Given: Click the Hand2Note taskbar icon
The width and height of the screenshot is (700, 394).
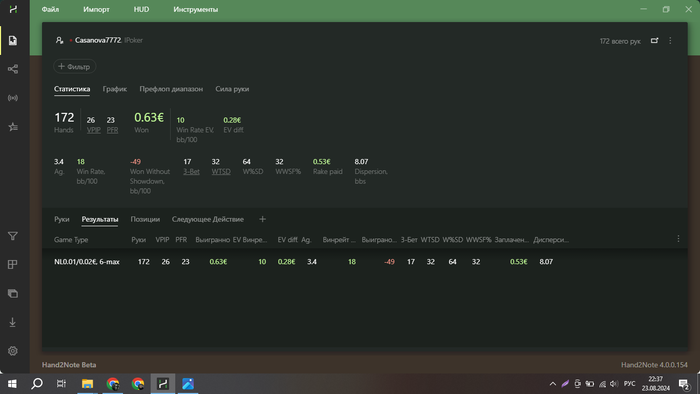Looking at the screenshot, I should point(163,384).
